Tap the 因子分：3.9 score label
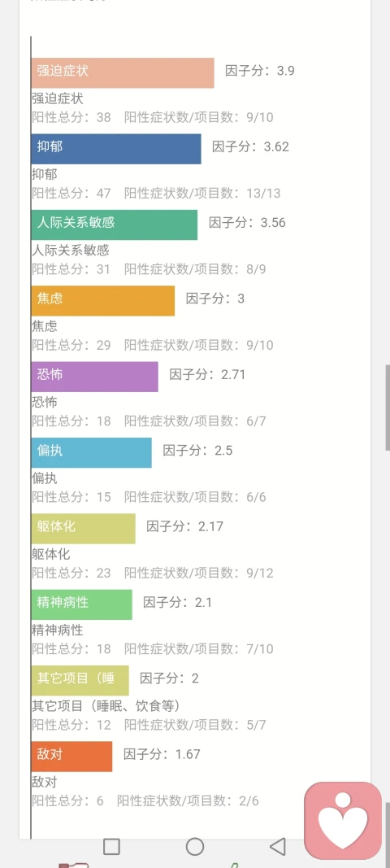This screenshot has width=390, height=868. (260, 71)
